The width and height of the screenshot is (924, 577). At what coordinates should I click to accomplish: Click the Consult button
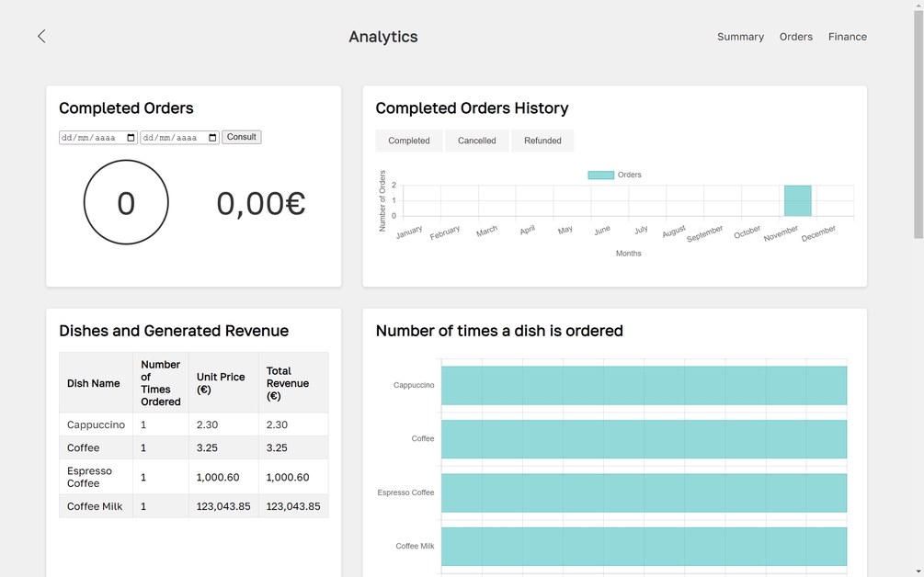pyautogui.click(x=242, y=137)
